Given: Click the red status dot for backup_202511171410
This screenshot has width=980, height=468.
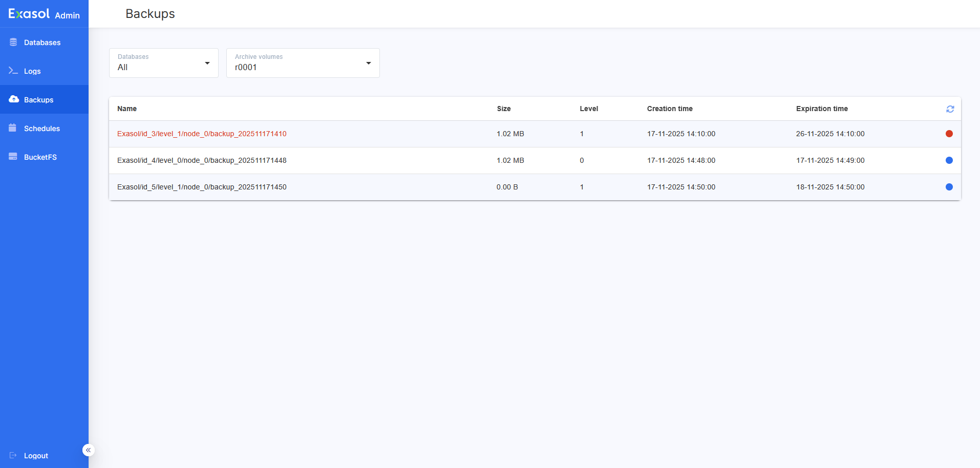Looking at the screenshot, I should pyautogui.click(x=949, y=134).
